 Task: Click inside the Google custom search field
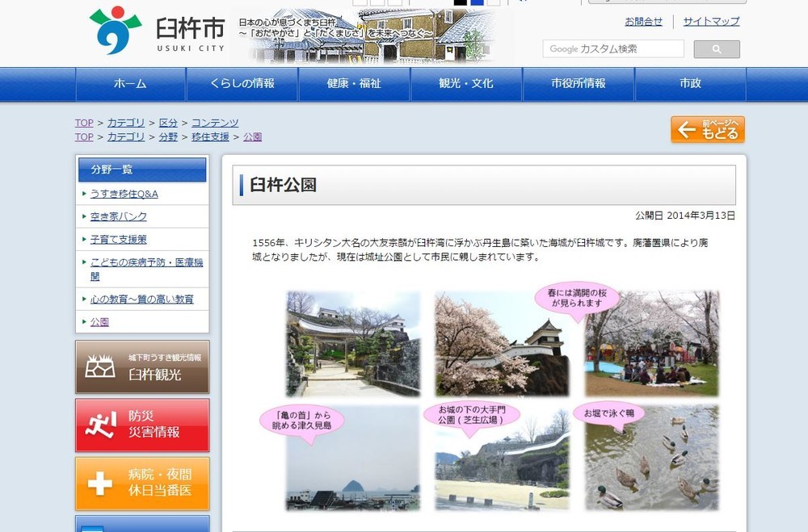coord(614,48)
